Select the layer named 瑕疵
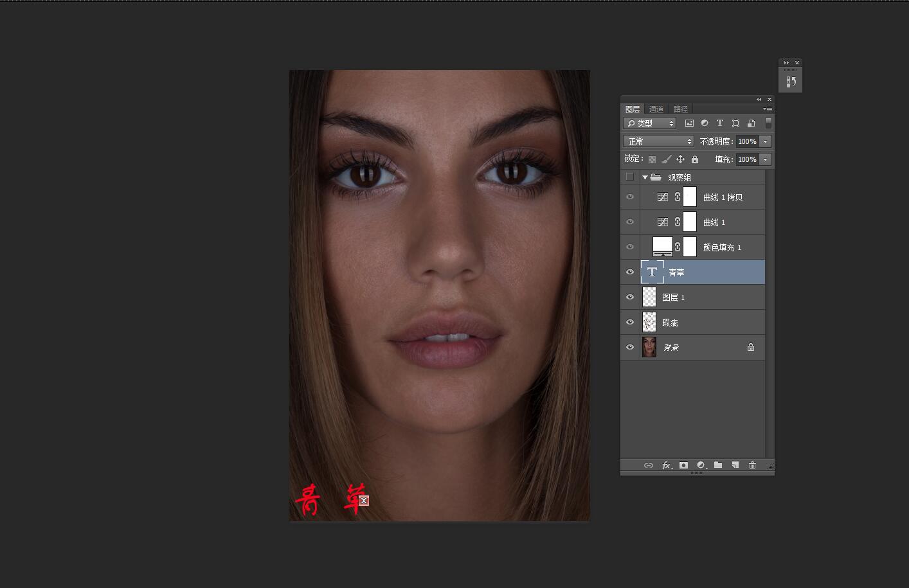Screen dimensions: 909x588 pyautogui.click(x=670, y=323)
